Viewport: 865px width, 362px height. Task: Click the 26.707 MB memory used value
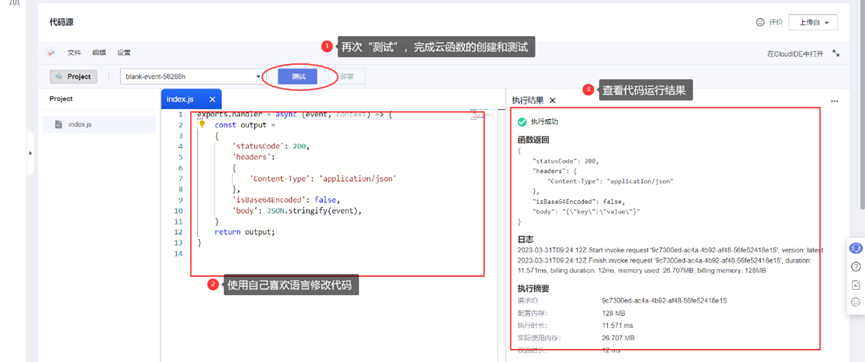618,337
